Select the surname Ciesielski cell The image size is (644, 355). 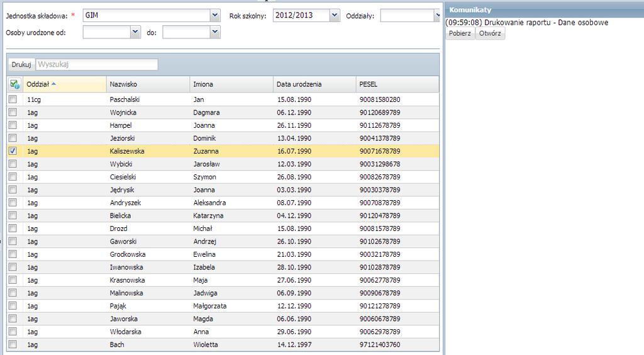(x=123, y=177)
